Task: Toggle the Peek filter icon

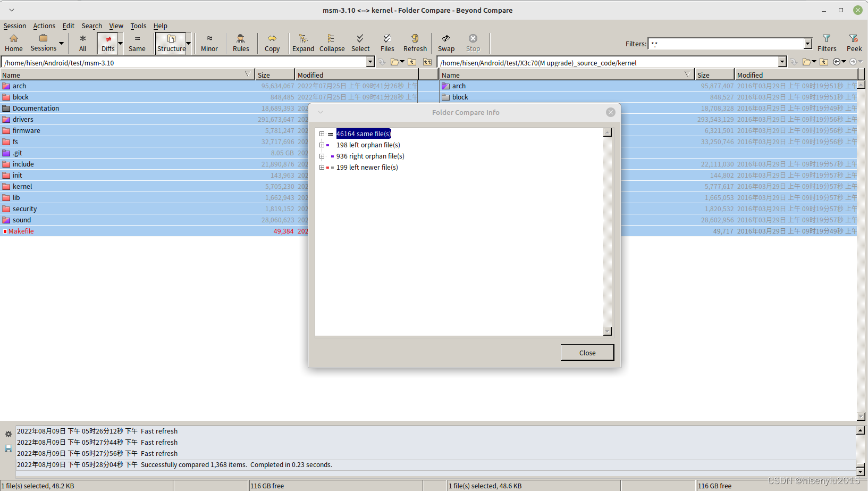Action: [854, 43]
